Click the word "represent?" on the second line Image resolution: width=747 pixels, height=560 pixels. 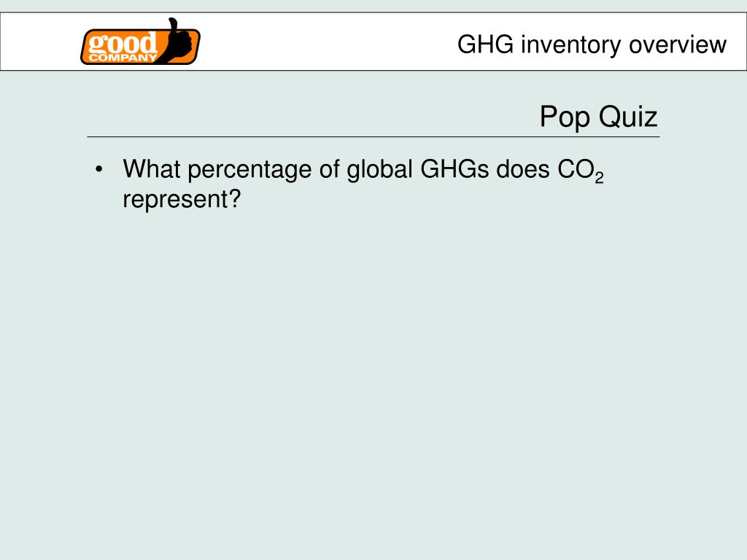tap(182, 200)
